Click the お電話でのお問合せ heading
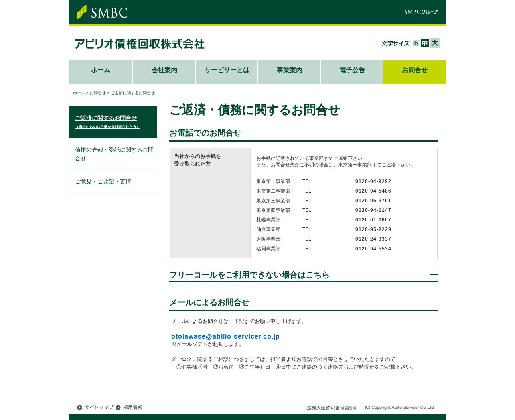The image size is (515, 420). [x=205, y=133]
